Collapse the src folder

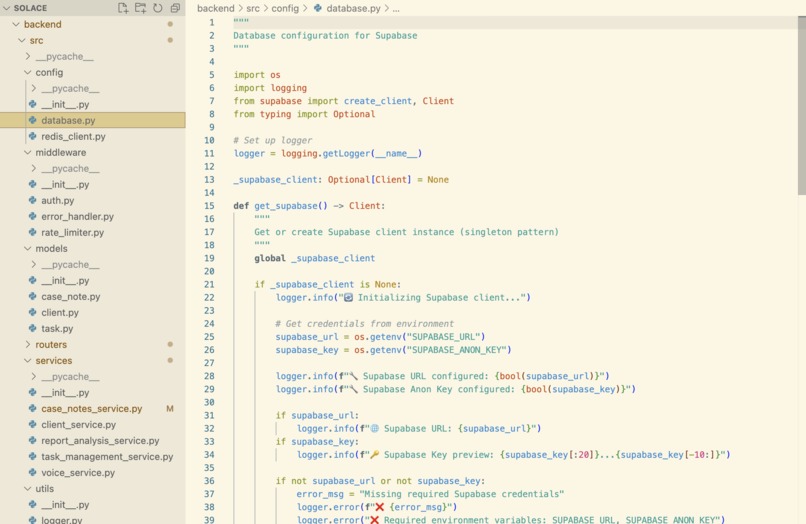pos(22,40)
